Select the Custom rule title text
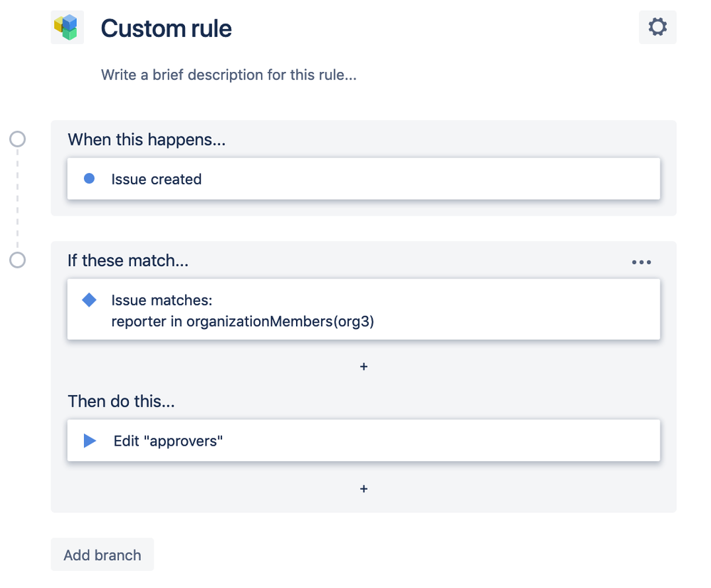The height and width of the screenshot is (588, 711). tap(167, 28)
